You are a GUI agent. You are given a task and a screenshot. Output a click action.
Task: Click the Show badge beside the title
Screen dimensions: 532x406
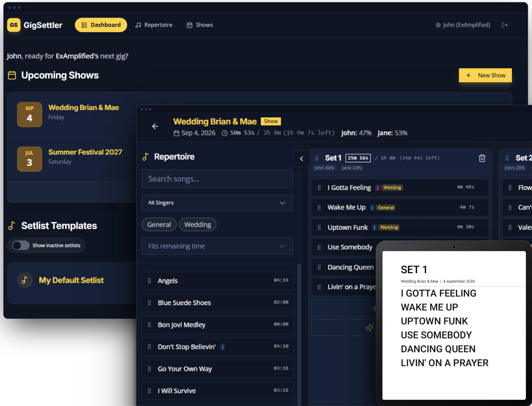coord(271,121)
